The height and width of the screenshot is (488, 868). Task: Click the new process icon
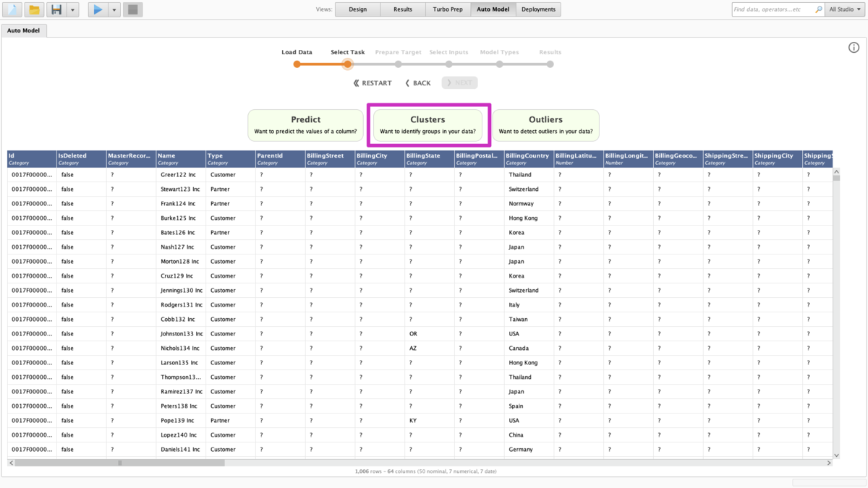13,9
